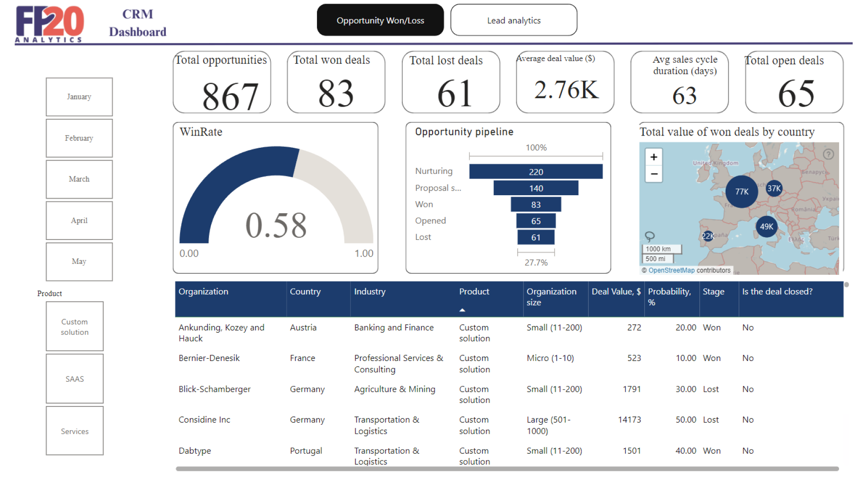This screenshot has width=868, height=488.
Task: Zoom out on the map with minus
Action: pos(654,174)
